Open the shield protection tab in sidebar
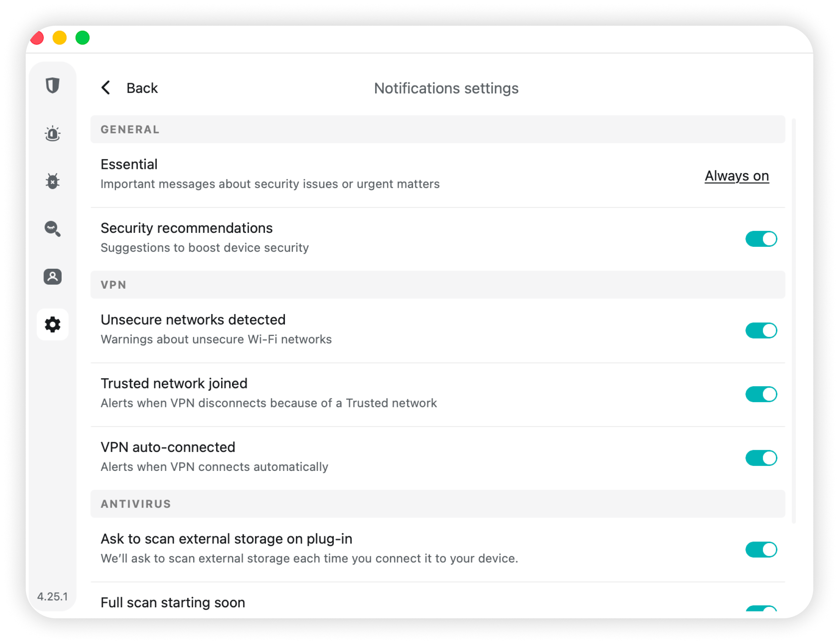 pyautogui.click(x=53, y=85)
